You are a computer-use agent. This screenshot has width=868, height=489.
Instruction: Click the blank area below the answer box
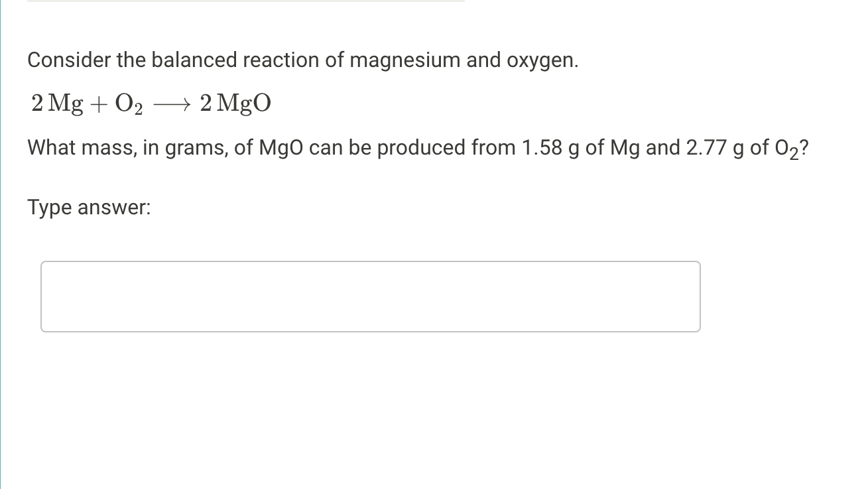[x=371, y=398]
